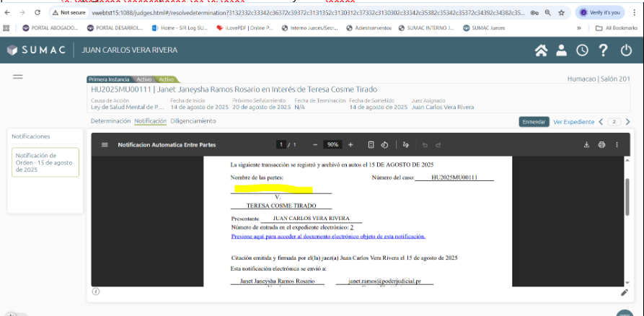
Task: Click the fit-to-page icon in PDF toolbar
Action: (371, 145)
